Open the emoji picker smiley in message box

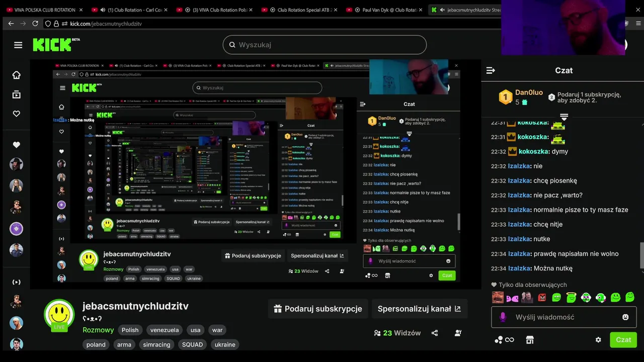(625, 317)
